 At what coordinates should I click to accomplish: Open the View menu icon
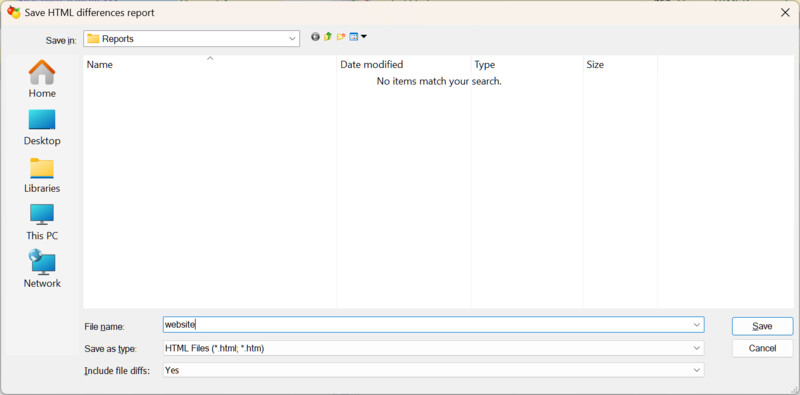[358, 37]
